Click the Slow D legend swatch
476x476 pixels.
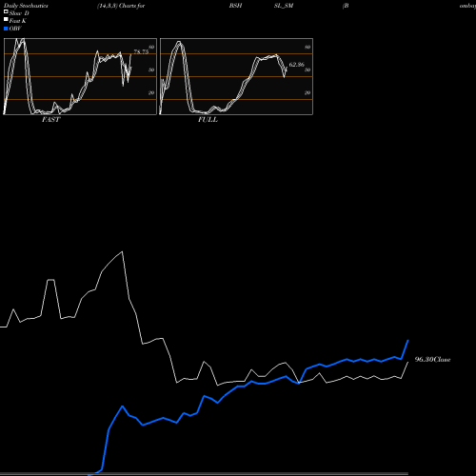point(6,12)
